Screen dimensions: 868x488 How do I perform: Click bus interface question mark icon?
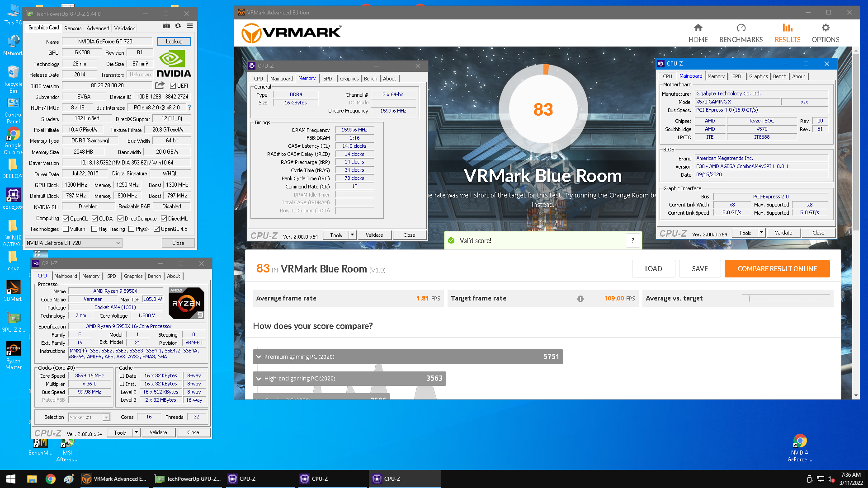(189, 108)
